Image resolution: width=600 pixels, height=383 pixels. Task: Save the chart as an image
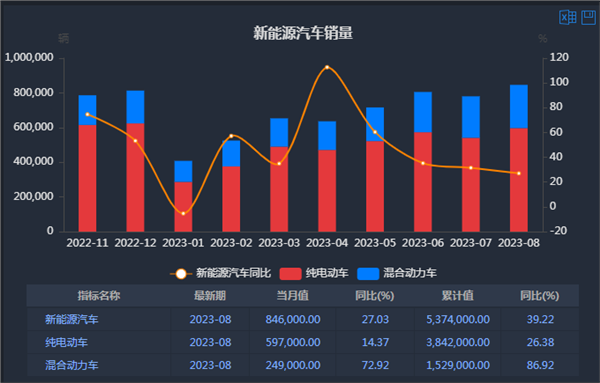click(589, 18)
